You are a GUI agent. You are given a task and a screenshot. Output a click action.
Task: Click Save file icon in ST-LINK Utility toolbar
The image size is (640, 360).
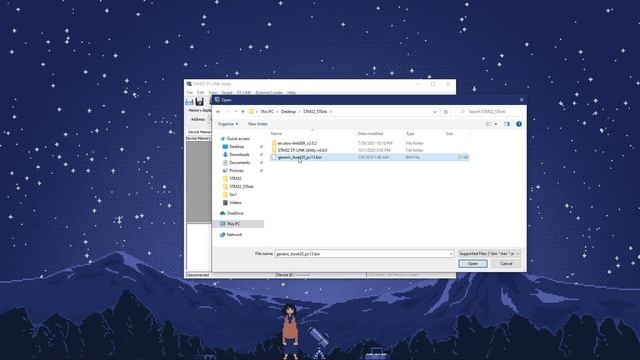(x=200, y=101)
